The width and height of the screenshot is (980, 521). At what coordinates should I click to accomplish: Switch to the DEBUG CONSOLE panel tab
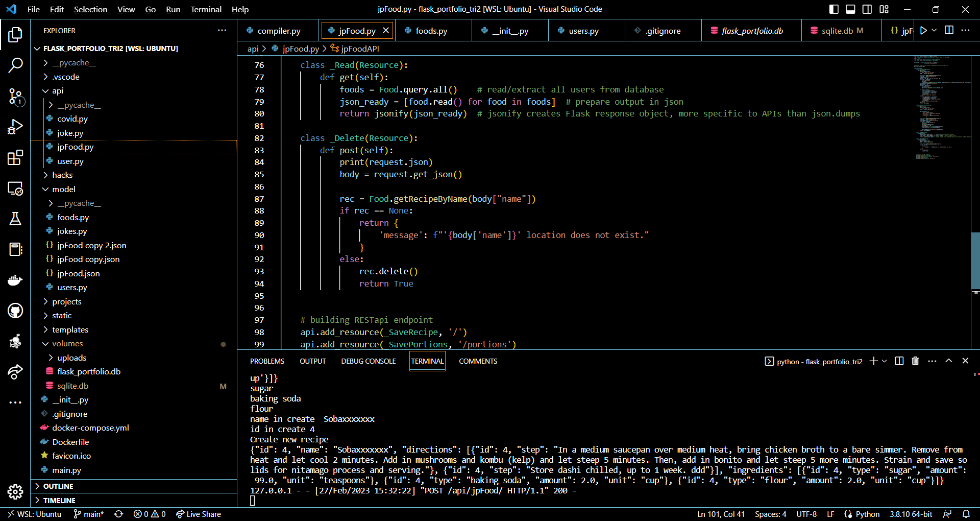(369, 361)
